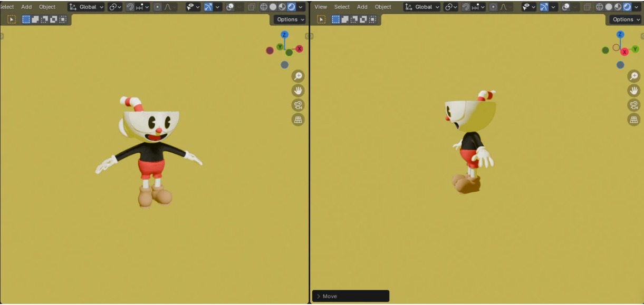Open shading options dropdown in right viewport
This screenshot has height=305, width=644.
637,7
